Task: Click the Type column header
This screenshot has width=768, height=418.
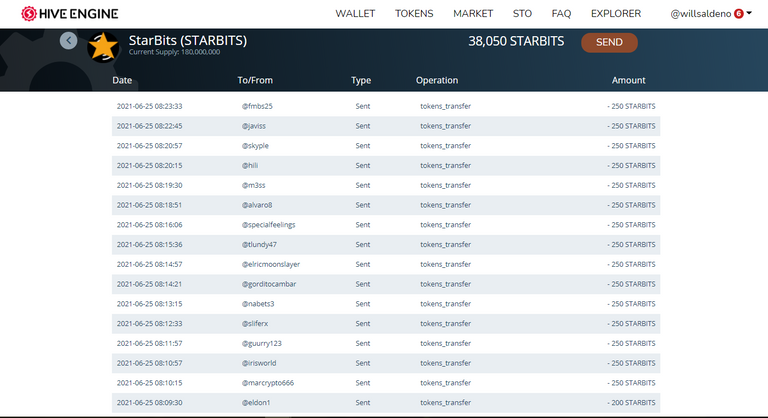Action: click(361, 80)
